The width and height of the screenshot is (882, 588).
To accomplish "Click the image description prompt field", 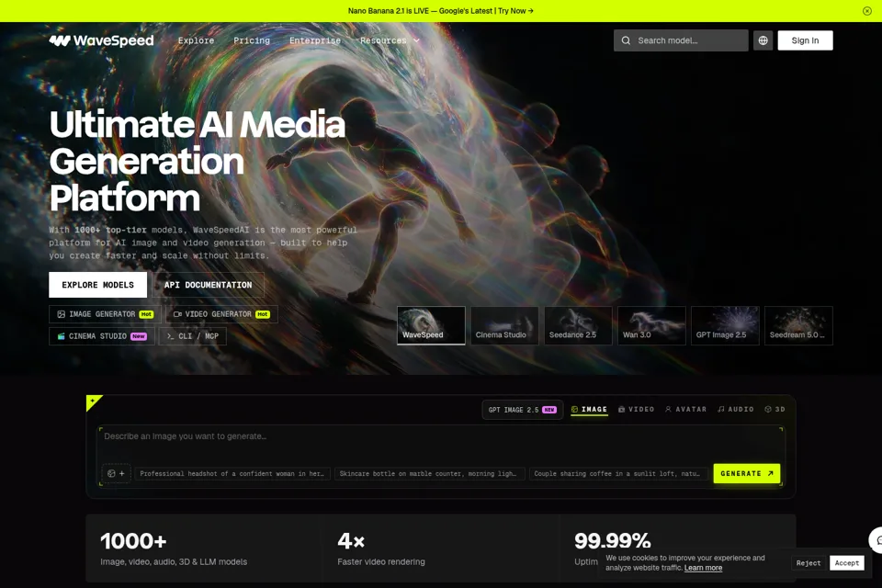I will pyautogui.click(x=441, y=443).
